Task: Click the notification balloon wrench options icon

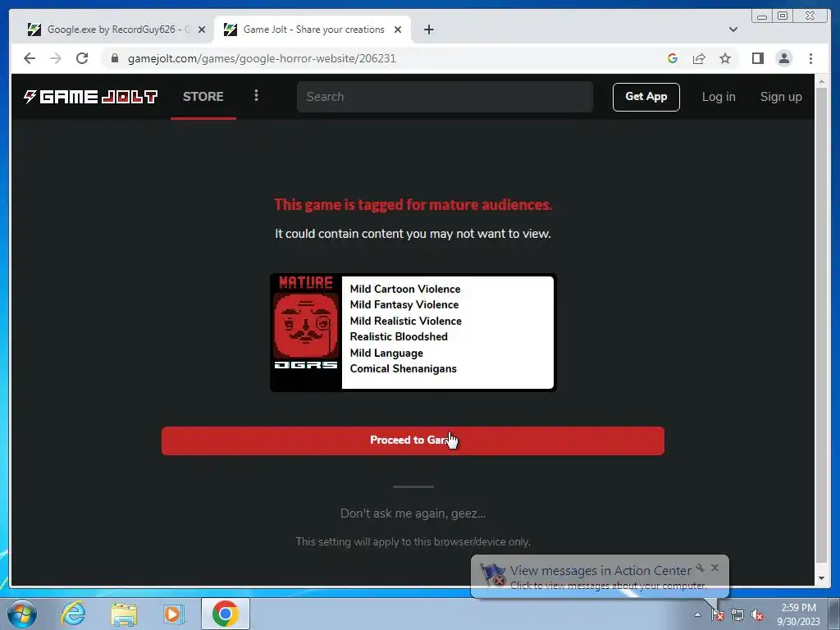Action: pyautogui.click(x=700, y=568)
